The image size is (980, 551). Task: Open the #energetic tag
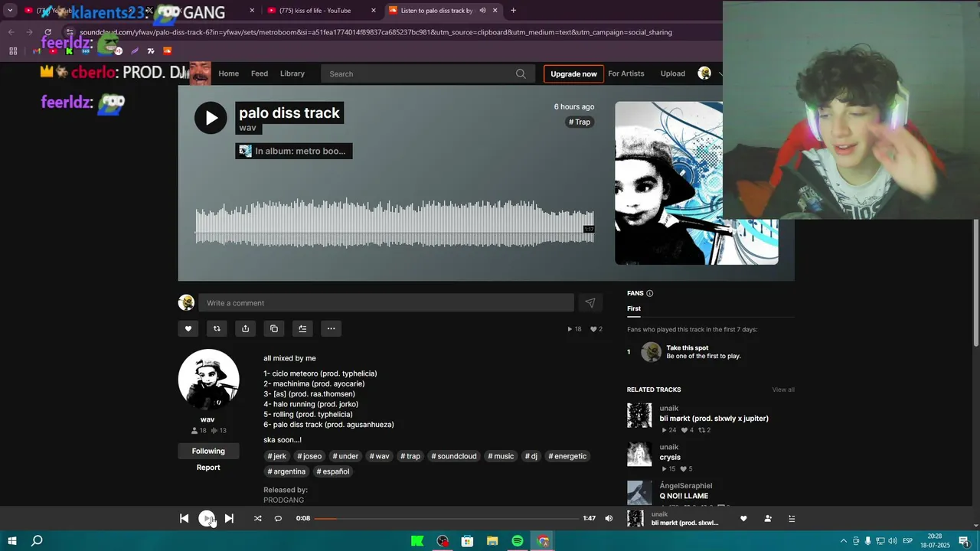click(x=567, y=456)
